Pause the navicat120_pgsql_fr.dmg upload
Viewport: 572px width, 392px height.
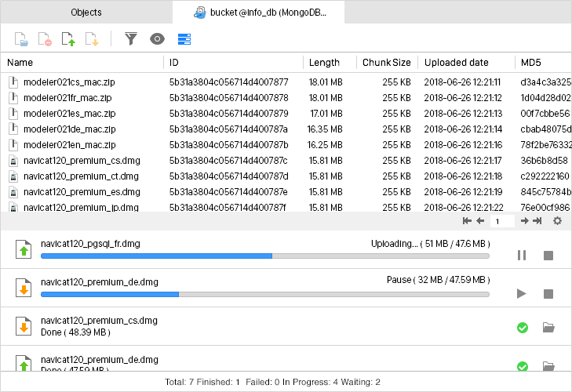(522, 256)
